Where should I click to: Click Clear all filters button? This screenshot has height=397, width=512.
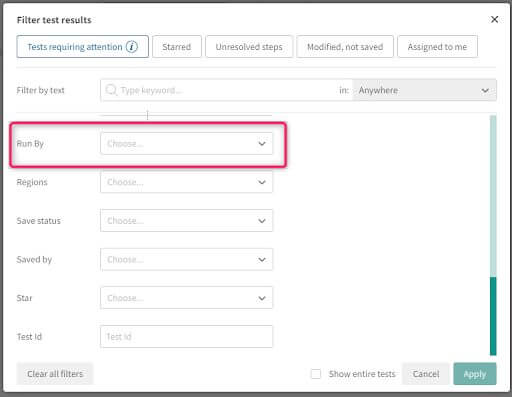point(55,374)
